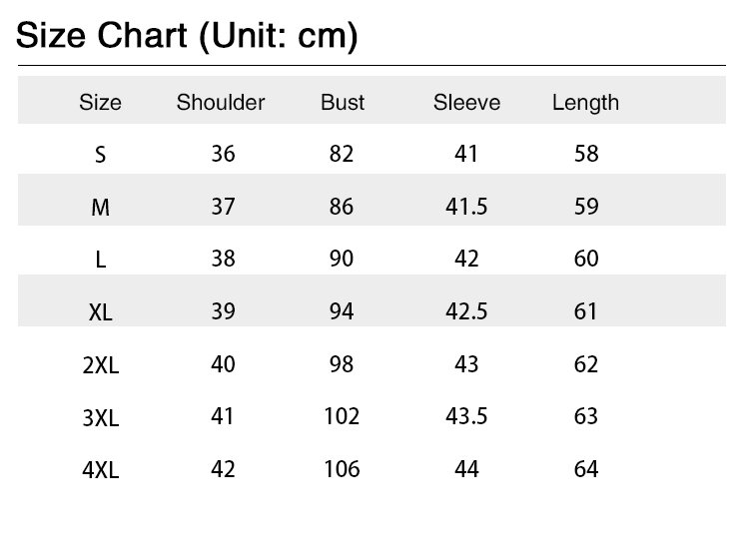Viewport: 749px width, 560px height.
Task: Click the Size Chart title text
Action: [188, 36]
